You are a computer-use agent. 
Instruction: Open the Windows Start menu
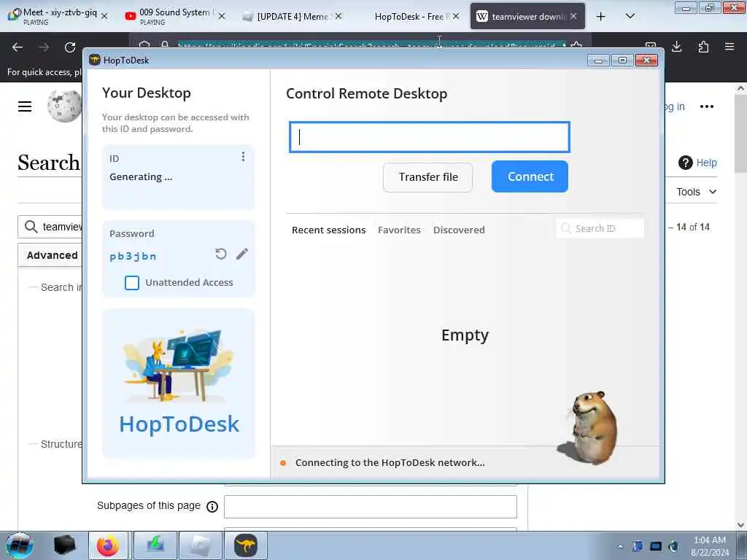pyautogui.click(x=20, y=545)
